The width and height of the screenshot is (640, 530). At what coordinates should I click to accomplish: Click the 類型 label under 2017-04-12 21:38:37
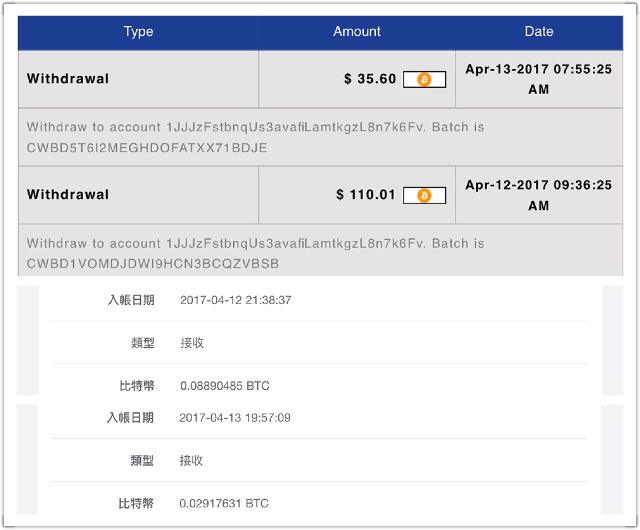[143, 343]
